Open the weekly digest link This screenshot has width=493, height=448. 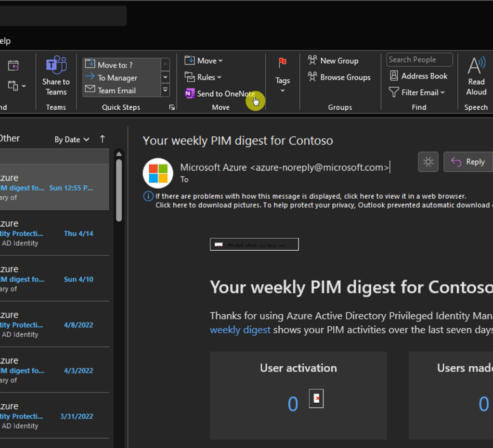point(240,330)
